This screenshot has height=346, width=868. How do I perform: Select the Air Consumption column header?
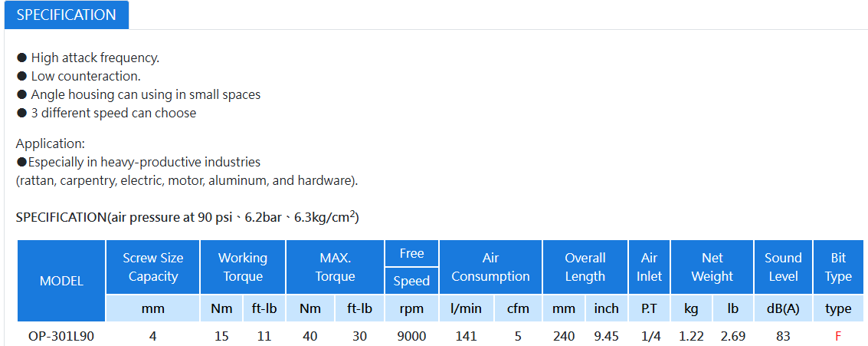coord(490,267)
